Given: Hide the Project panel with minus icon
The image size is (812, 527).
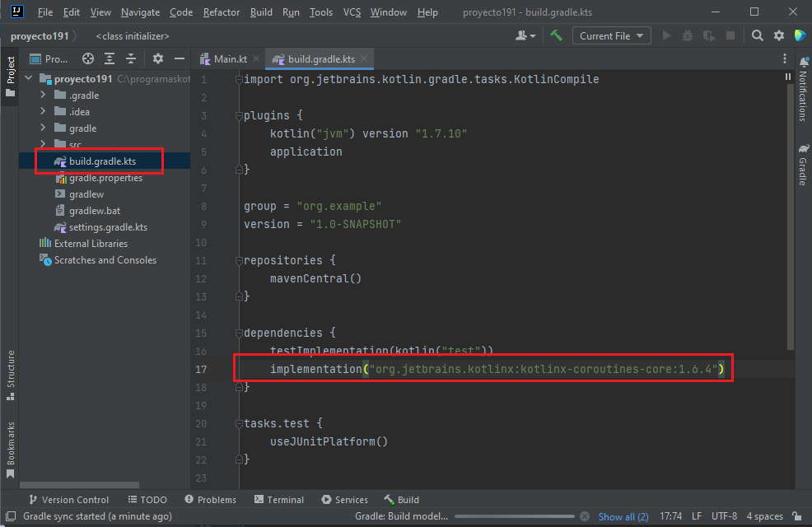Looking at the screenshot, I should pyautogui.click(x=180, y=59).
